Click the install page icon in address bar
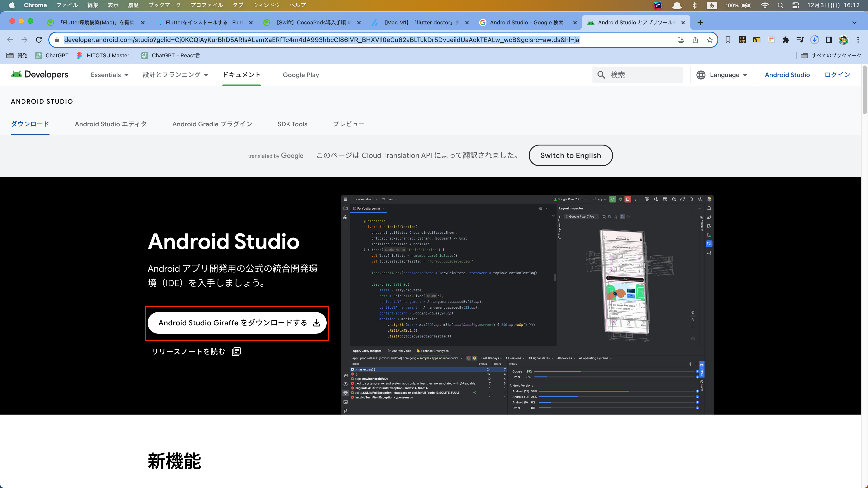868x488 pixels. tap(681, 40)
